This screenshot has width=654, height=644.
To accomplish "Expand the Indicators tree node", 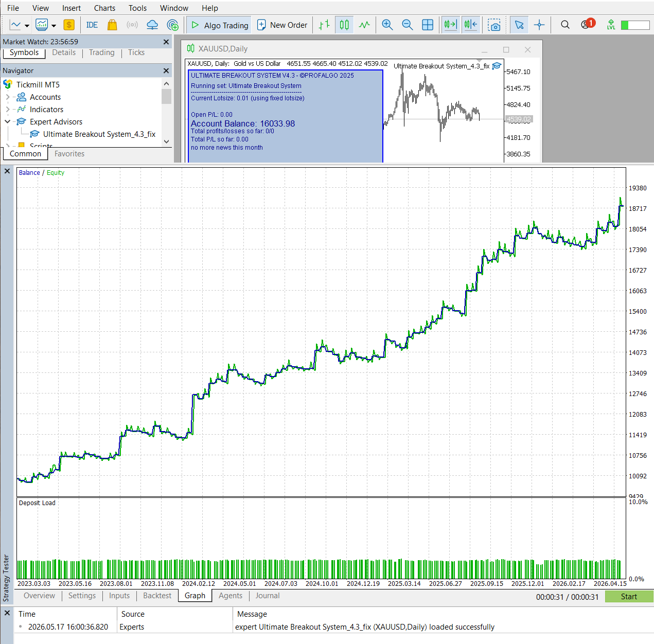I will coord(7,110).
